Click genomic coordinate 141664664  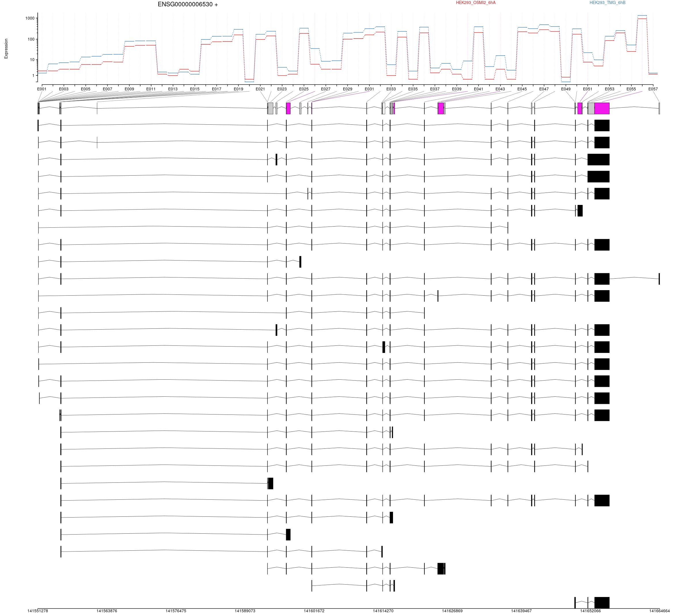[x=660, y=611]
